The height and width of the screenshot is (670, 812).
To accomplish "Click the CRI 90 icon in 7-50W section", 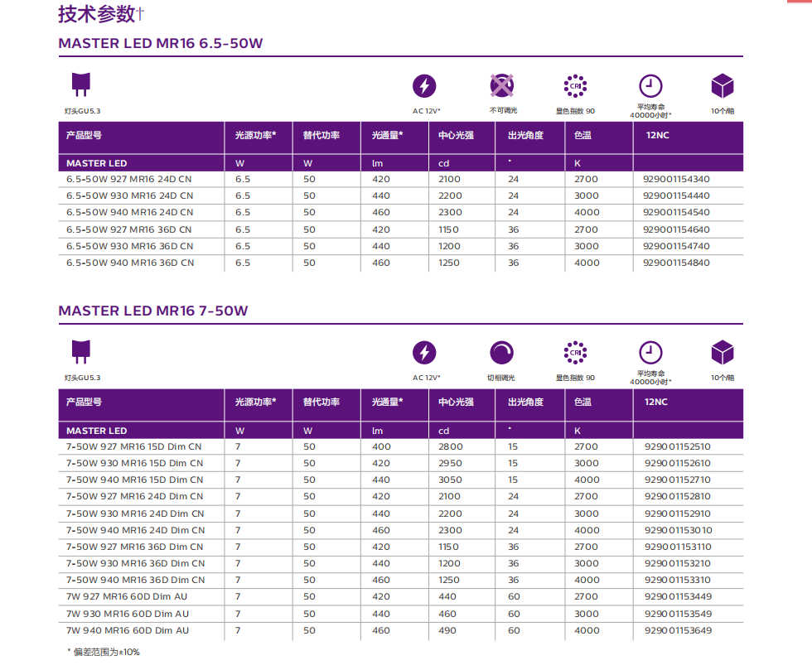I will tap(575, 353).
